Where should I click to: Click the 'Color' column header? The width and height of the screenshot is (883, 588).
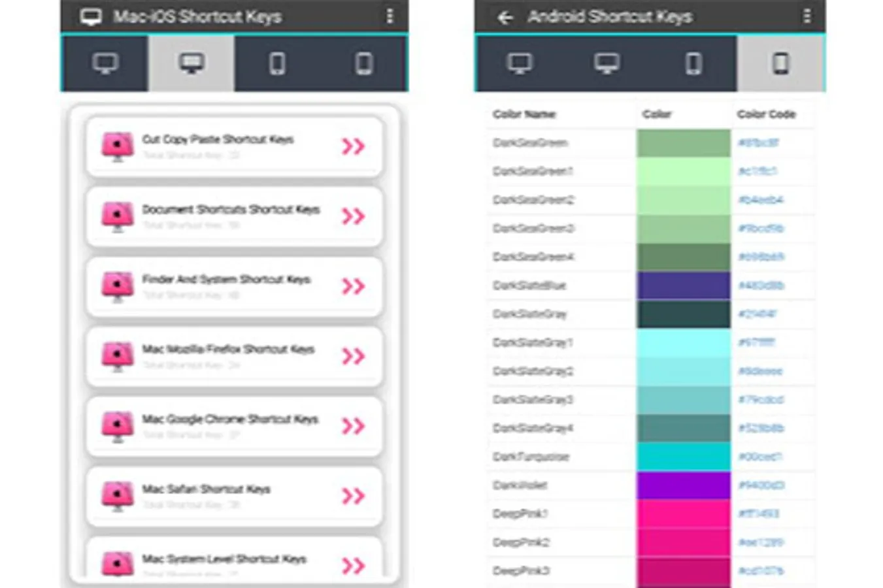(657, 114)
